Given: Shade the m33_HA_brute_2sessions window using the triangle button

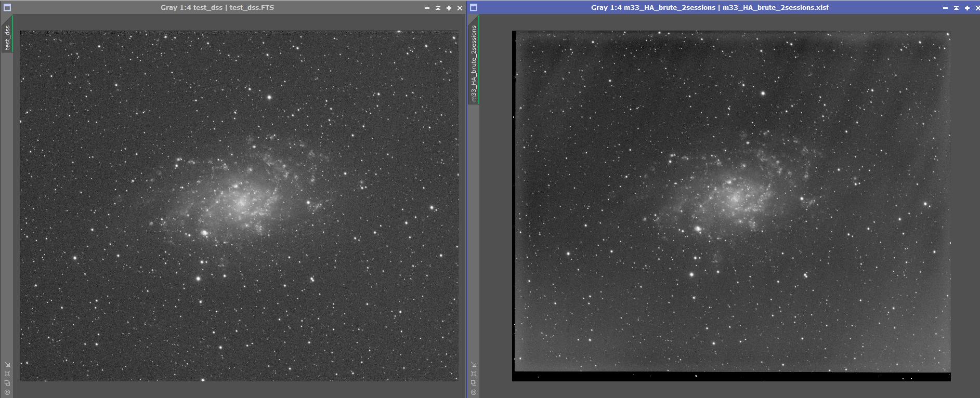Looking at the screenshot, I should pyautogui.click(x=956, y=8).
